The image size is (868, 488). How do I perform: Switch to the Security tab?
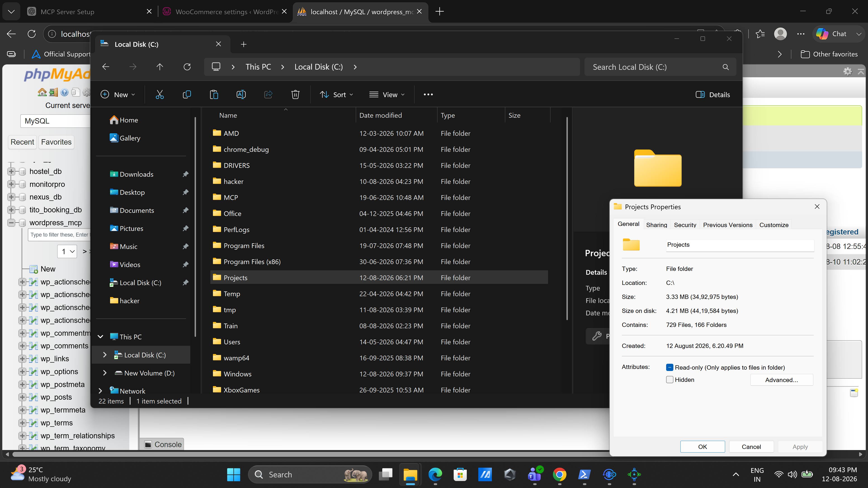pos(685,225)
